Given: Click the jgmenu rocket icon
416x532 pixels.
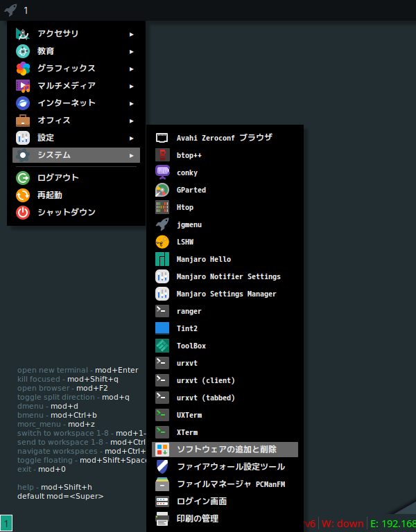Looking at the screenshot, I should (x=162, y=224).
